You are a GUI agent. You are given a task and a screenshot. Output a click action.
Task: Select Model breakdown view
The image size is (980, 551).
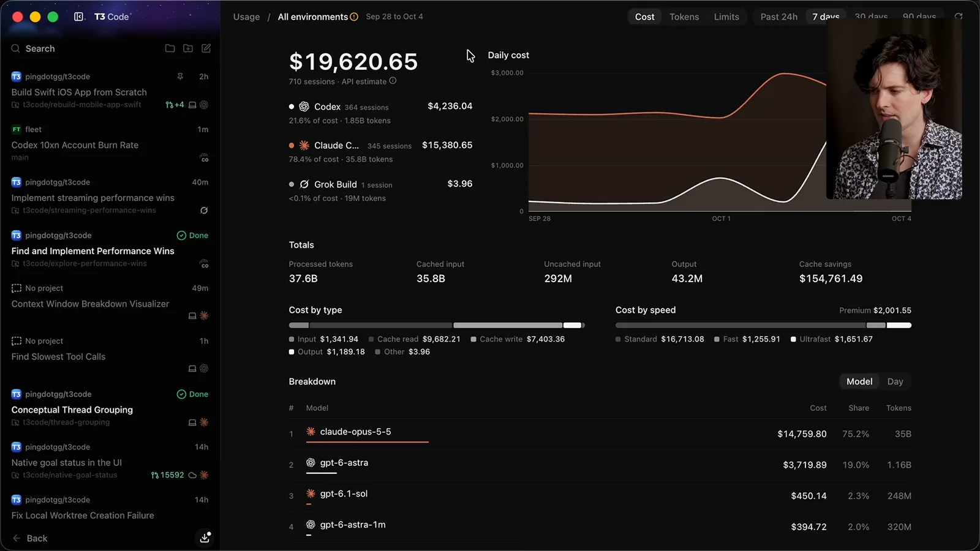coord(859,381)
